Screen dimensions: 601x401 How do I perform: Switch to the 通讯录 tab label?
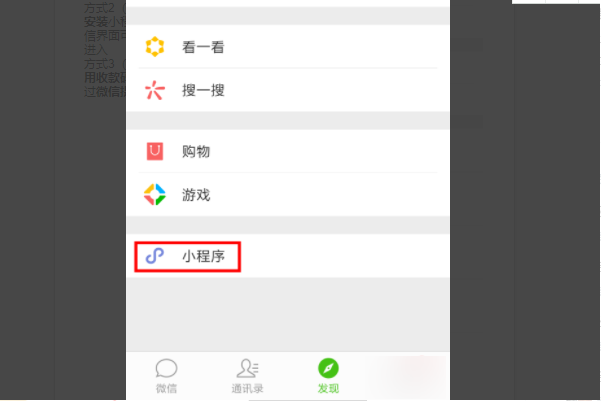[x=247, y=388]
